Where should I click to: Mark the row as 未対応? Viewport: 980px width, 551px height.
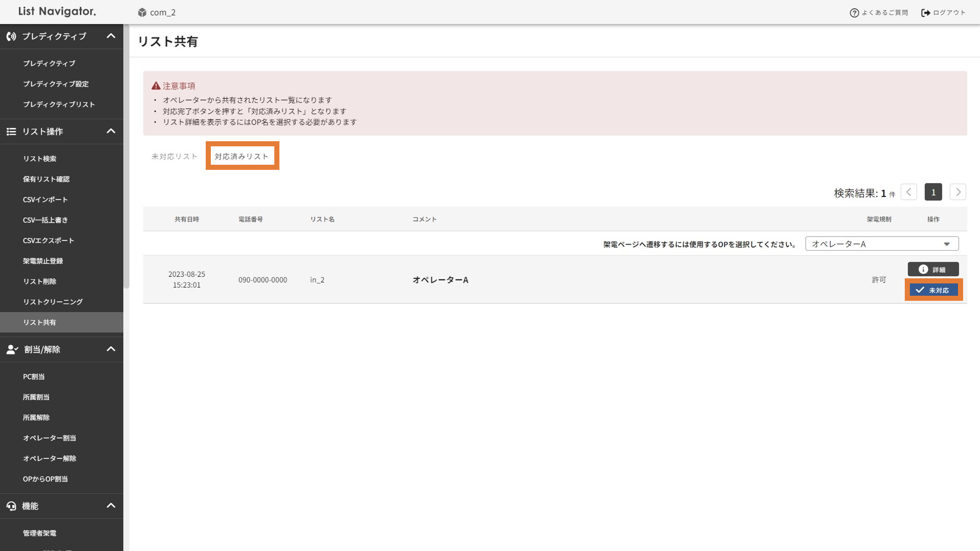[933, 290]
